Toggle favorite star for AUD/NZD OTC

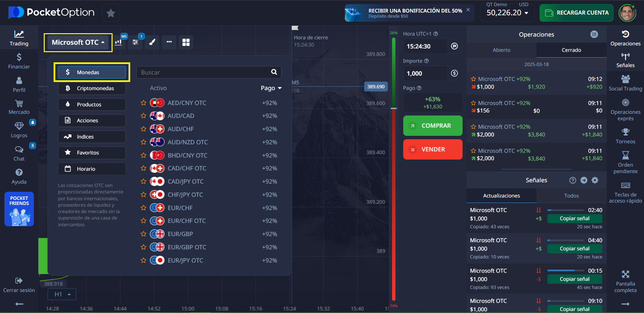click(x=143, y=142)
